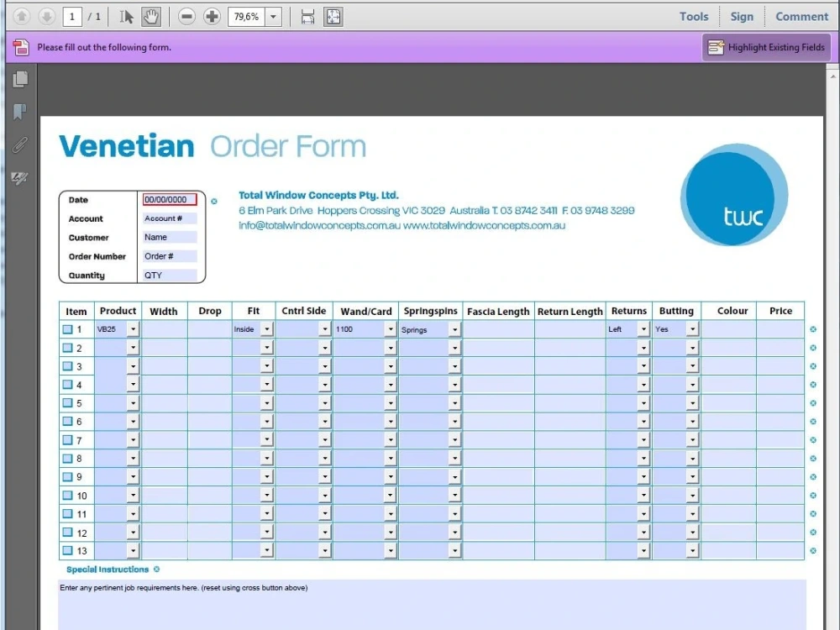Image resolution: width=840 pixels, height=630 pixels.
Task: Click the PDF form document icon
Action: click(22, 47)
